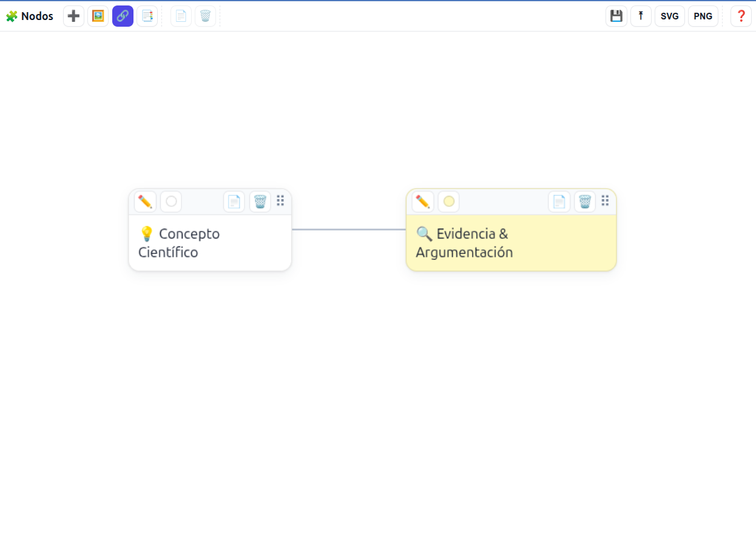Open the note page of Concepto Científico node

234,201
